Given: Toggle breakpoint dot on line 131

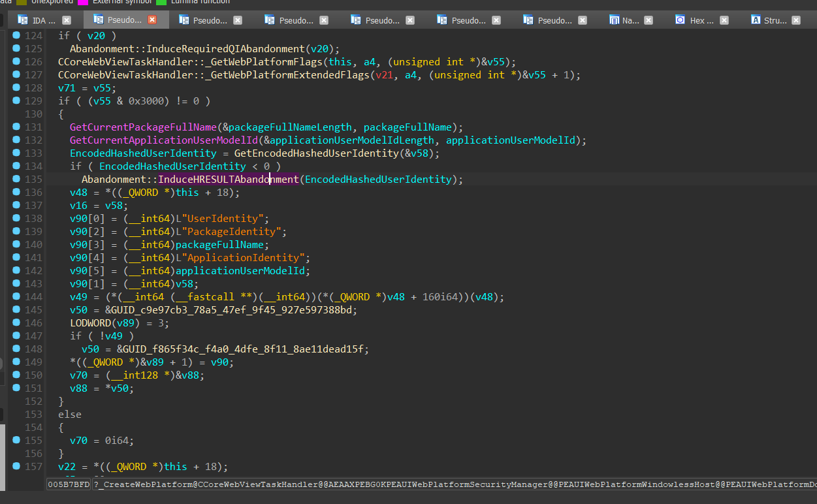Looking at the screenshot, I should (x=16, y=127).
